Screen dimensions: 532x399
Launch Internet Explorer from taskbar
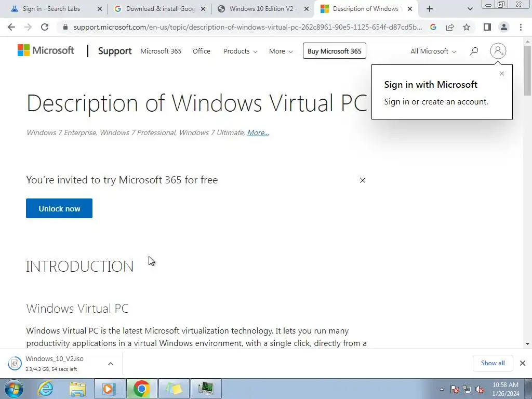click(46, 389)
